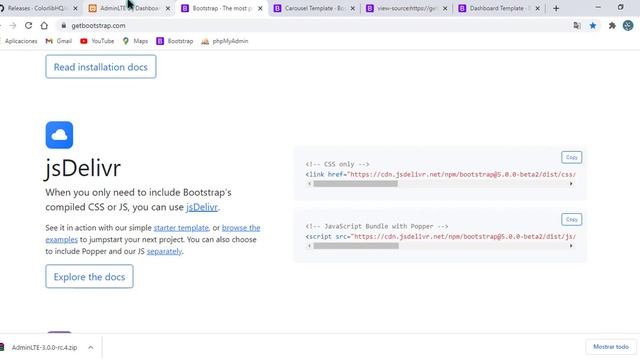Expand the AdminLTE-3.0.0-rc.4.zip download options chevron

(x=91, y=347)
